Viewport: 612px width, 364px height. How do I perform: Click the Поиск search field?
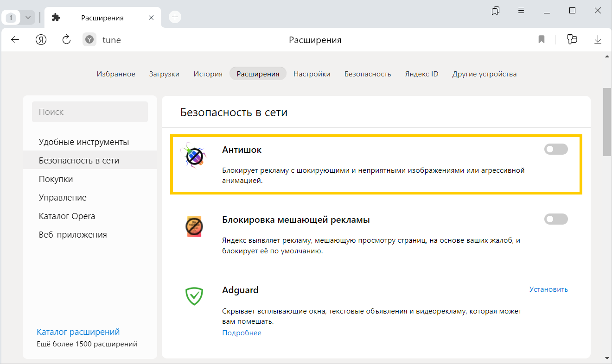pyautogui.click(x=89, y=112)
